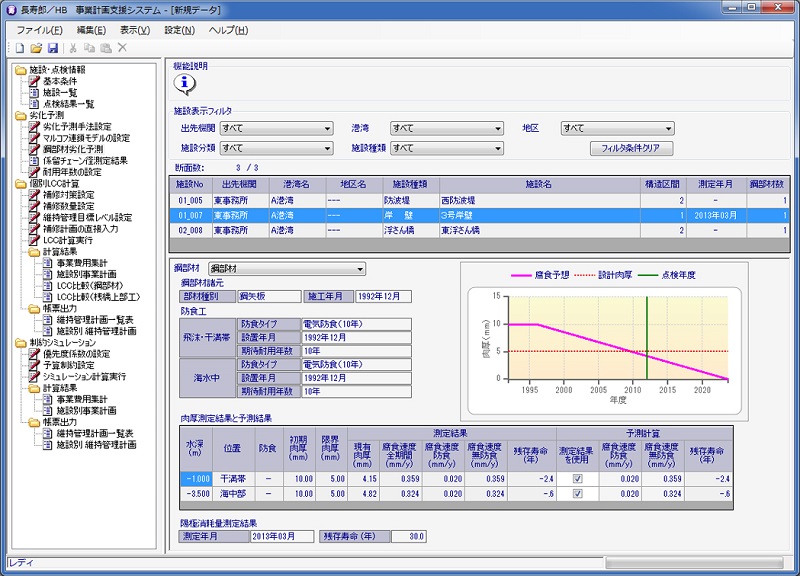Select シミュレーション計算実行 in the tree
The width and height of the screenshot is (800, 576).
(x=83, y=376)
